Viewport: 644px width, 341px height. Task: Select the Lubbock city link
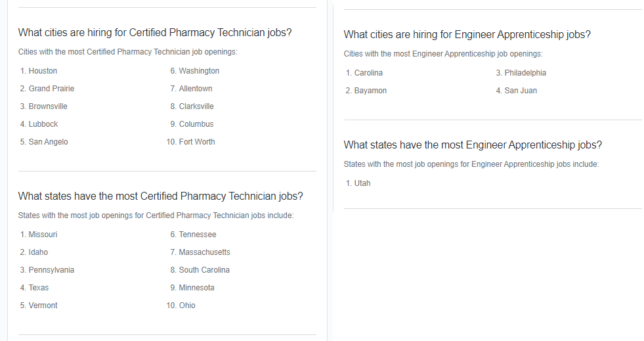[43, 124]
